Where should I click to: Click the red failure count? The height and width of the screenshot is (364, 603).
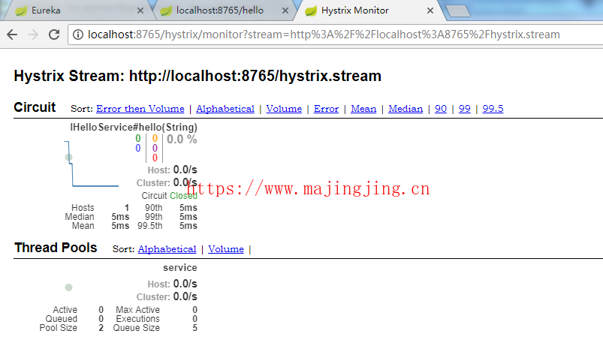tap(155, 158)
